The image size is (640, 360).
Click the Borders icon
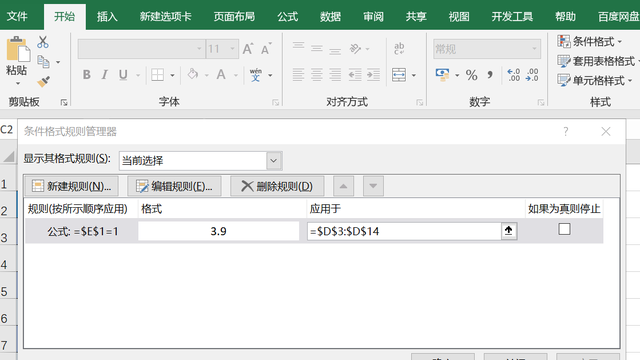158,75
